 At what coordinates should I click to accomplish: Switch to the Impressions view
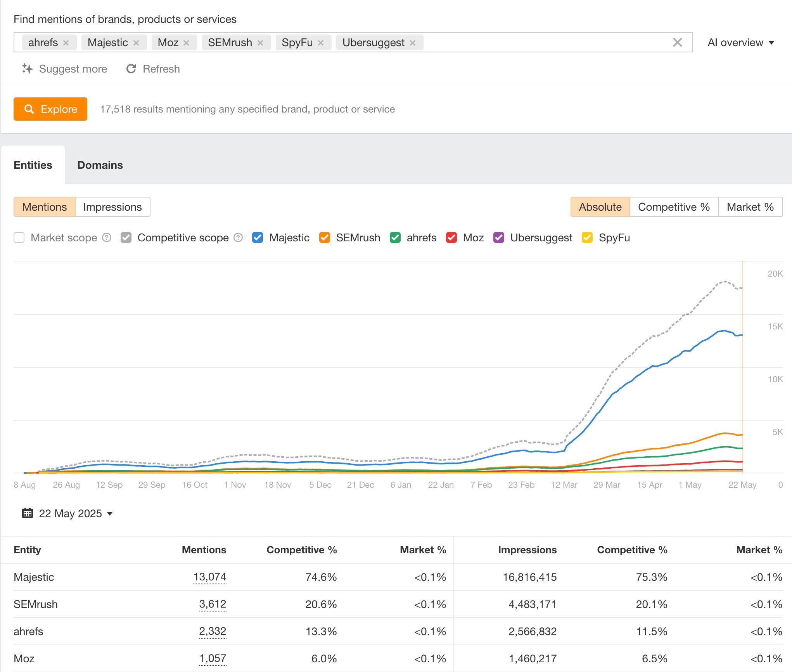[112, 207]
